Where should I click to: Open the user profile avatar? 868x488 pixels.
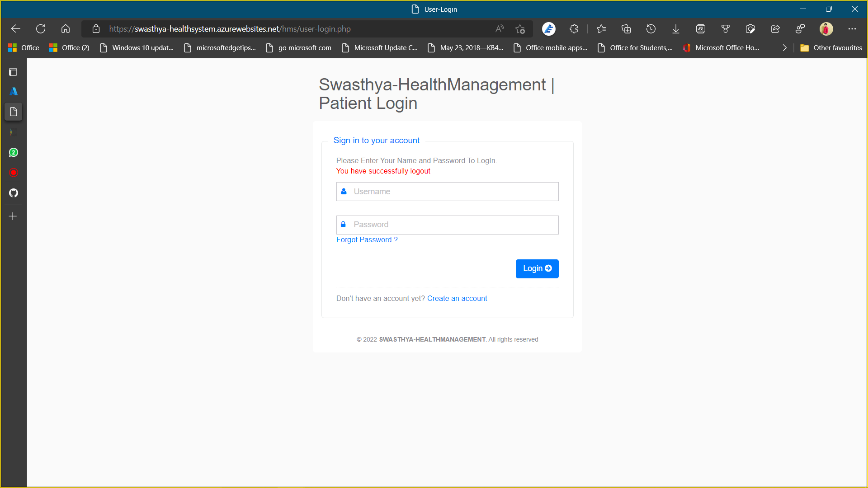point(826,29)
